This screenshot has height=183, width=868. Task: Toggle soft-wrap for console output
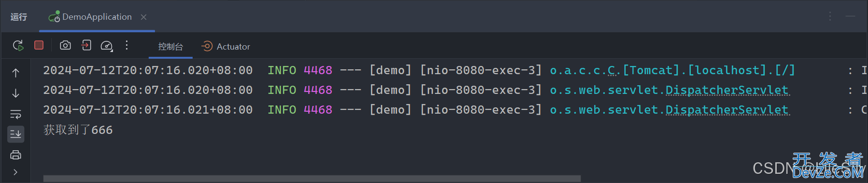[16, 114]
